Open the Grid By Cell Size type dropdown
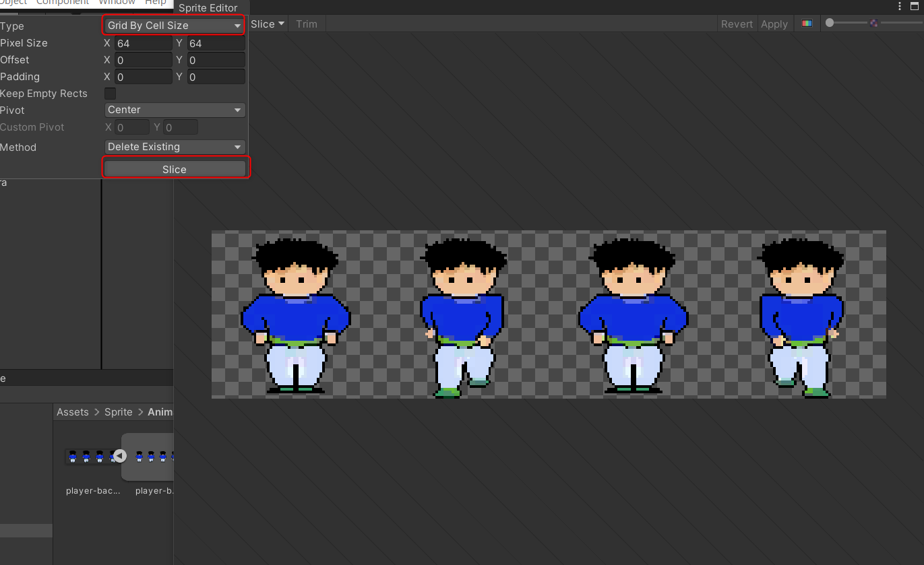 (173, 24)
